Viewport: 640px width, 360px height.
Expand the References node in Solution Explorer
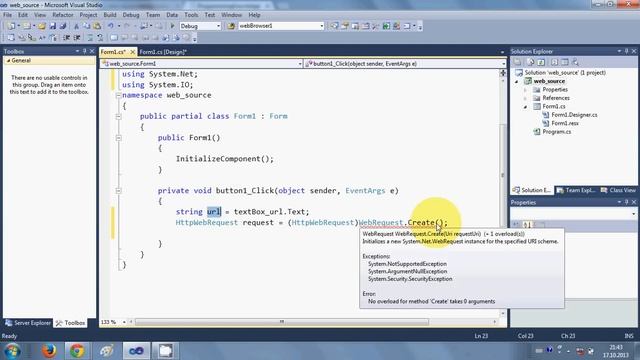click(x=526, y=98)
